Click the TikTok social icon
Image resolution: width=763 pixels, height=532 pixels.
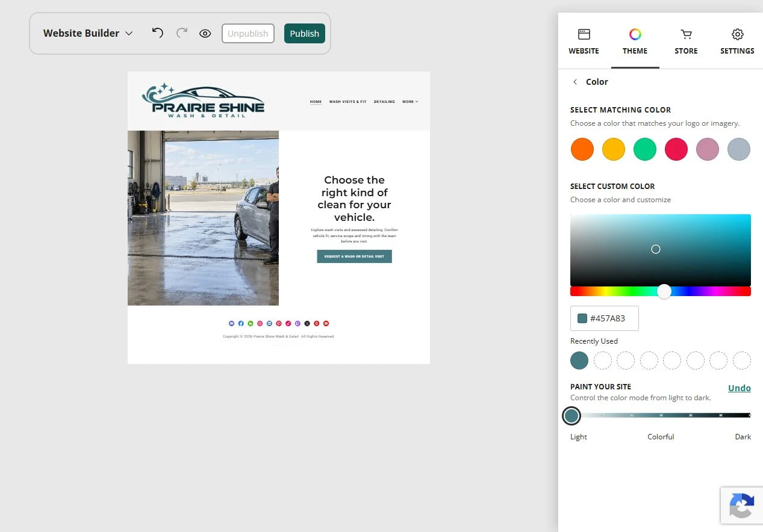288,324
